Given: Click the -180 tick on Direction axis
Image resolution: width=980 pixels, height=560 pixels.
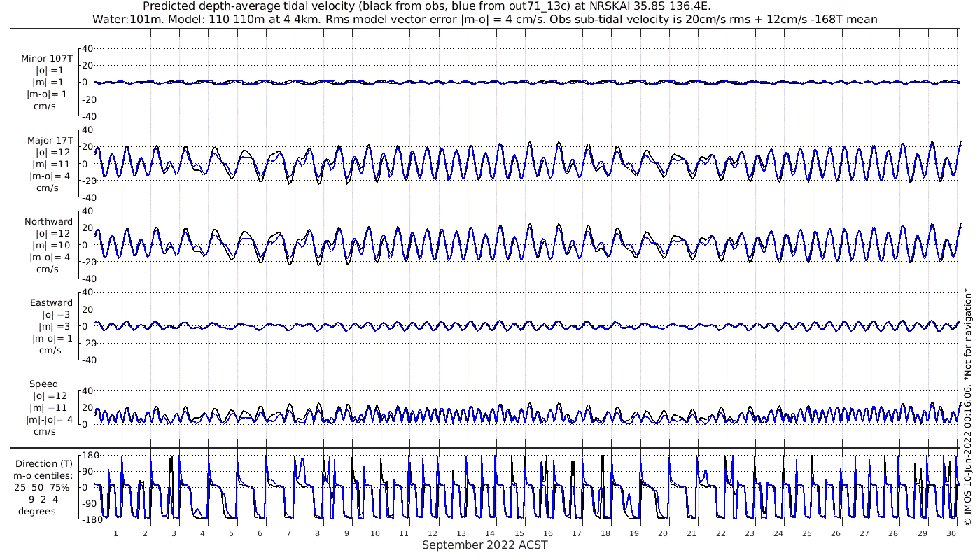Looking at the screenshot, I should [x=87, y=519].
